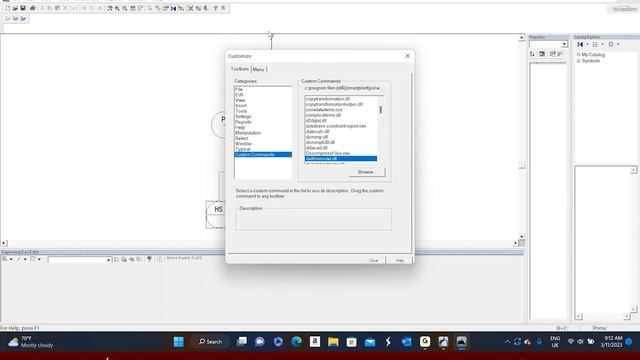
Task: Select DecompressFiles.exe in the command list
Action: pos(328,153)
